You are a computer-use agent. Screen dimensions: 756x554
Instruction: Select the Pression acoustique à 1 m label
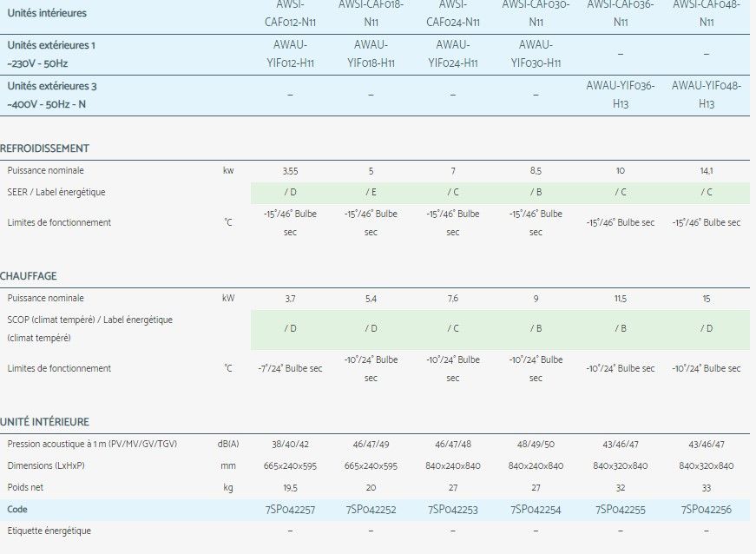click(x=92, y=444)
